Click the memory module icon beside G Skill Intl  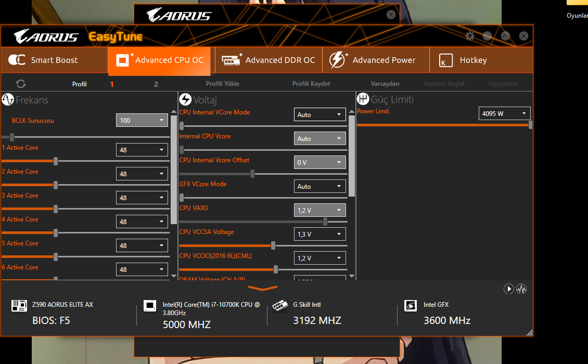(x=280, y=306)
